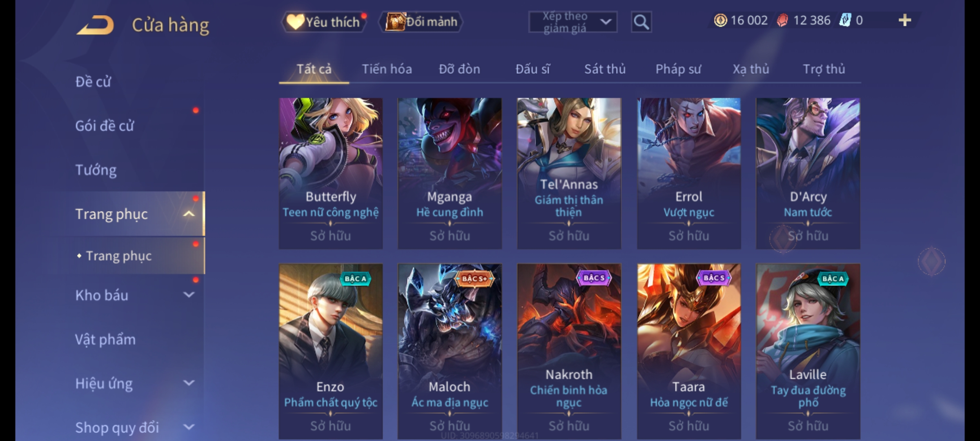
Task: Collapse the Trang phục sidebar section
Action: pyautogui.click(x=189, y=214)
